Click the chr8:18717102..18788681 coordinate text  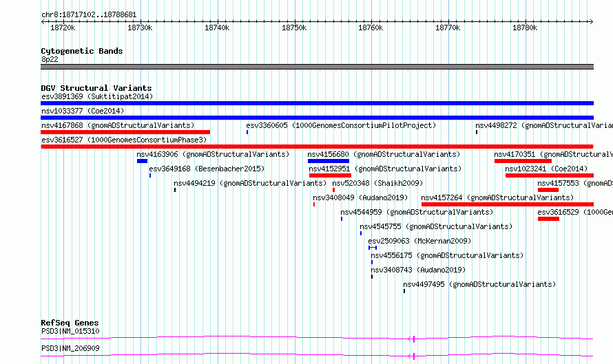tap(89, 15)
